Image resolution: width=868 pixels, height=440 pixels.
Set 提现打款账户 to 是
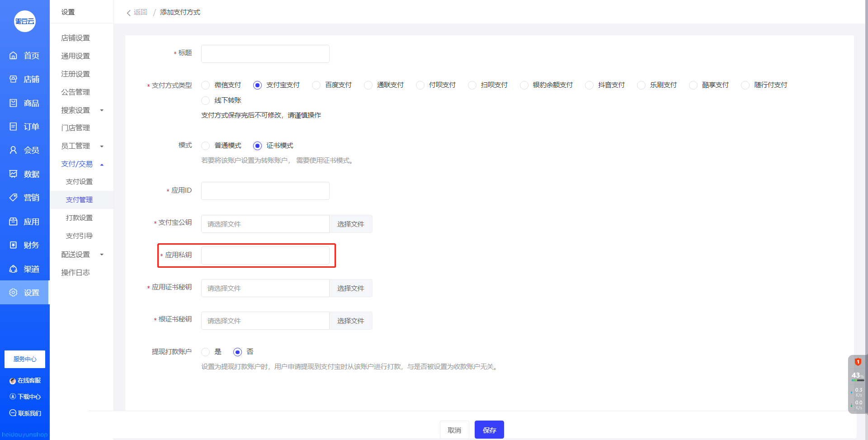pos(206,352)
